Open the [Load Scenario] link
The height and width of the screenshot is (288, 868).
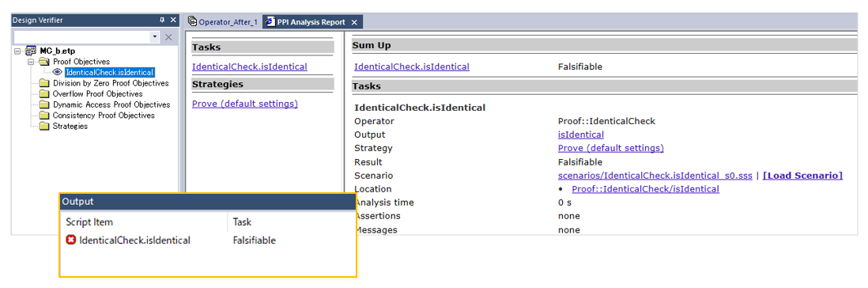point(802,176)
